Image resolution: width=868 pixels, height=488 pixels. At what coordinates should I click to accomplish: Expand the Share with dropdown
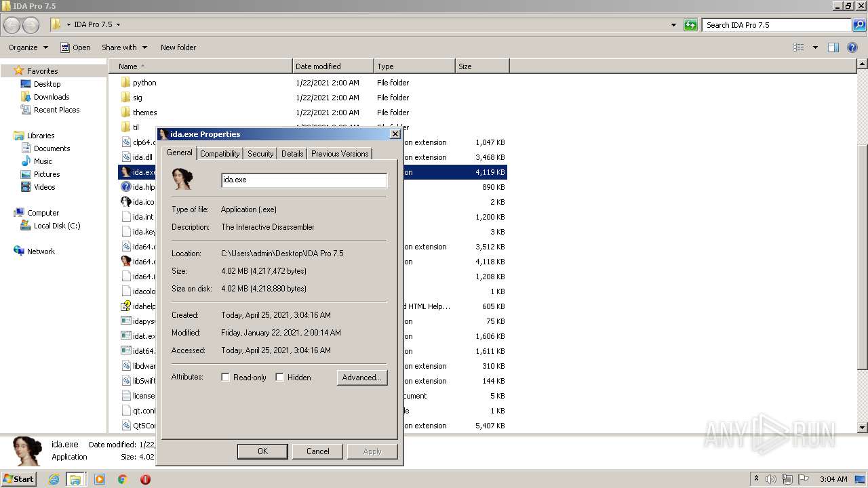[124, 47]
